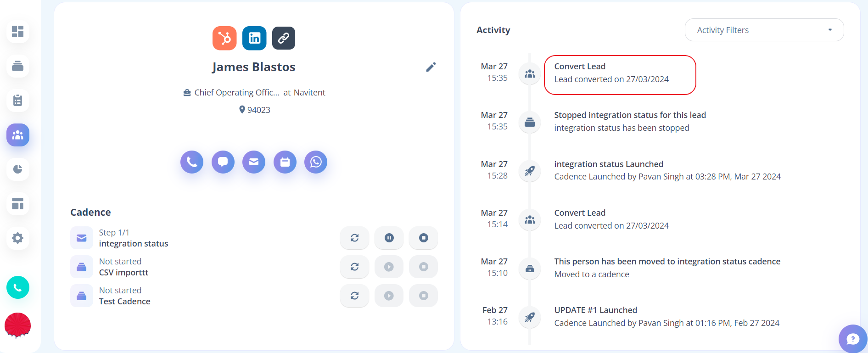Open the help chat bubble

tap(853, 339)
